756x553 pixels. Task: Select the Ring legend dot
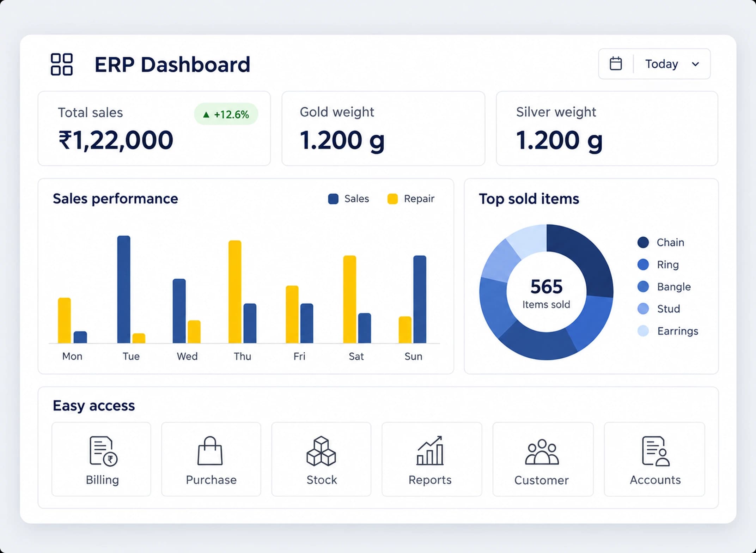pos(643,265)
